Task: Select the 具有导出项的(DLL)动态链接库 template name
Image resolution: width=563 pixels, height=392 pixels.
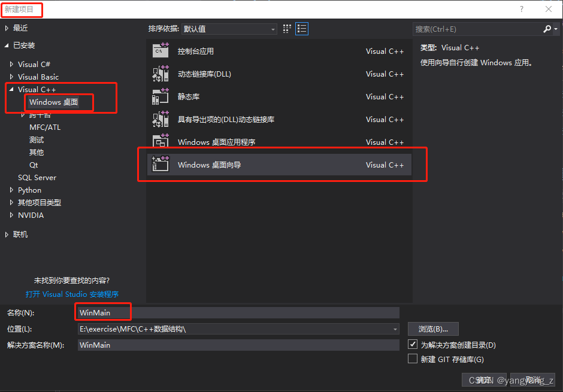Action: [x=226, y=120]
